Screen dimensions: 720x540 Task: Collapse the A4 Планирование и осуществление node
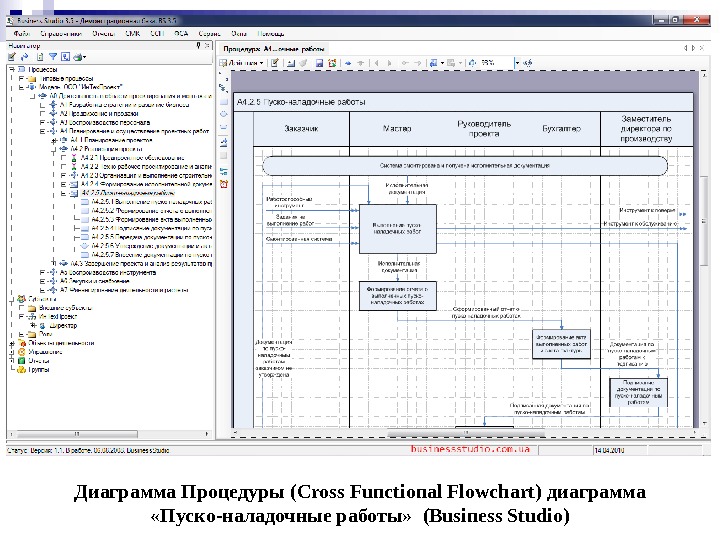(42, 131)
